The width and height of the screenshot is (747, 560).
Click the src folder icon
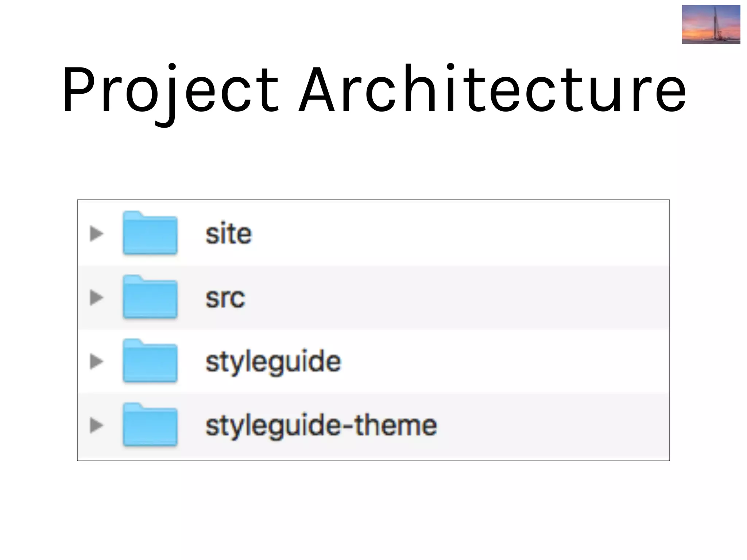[x=150, y=297]
